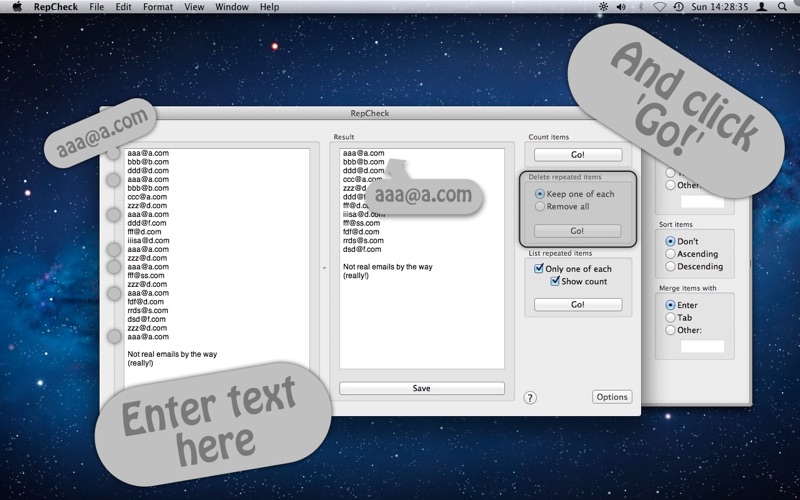The image size is (800, 500).
Task: Click fdf@d.com in the Result list
Action: click(361, 232)
